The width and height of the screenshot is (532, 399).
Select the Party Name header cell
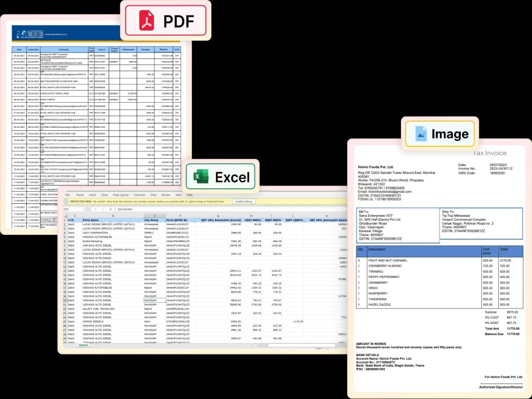(x=113, y=220)
